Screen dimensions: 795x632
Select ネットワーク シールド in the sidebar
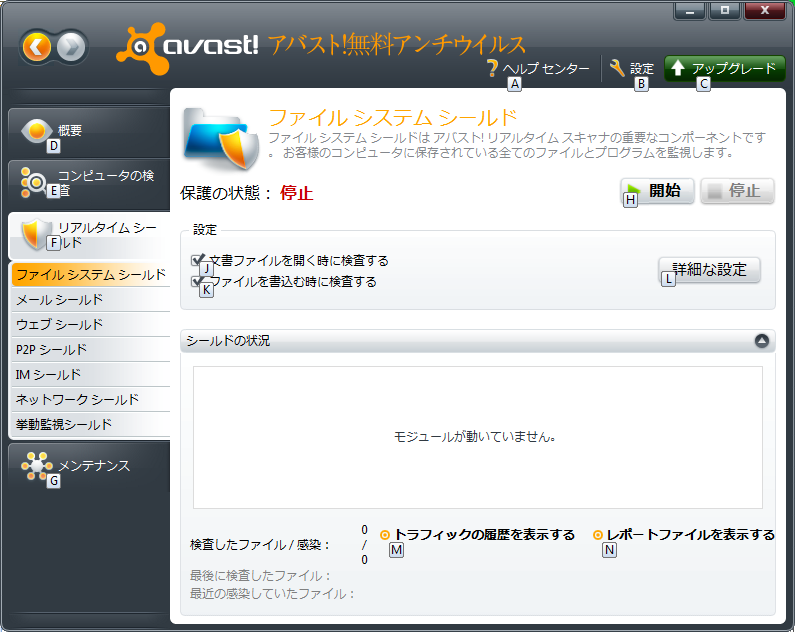[91, 399]
